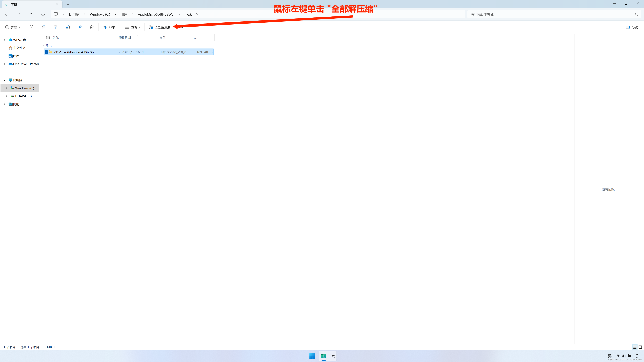Select the Rename icon
This screenshot has width=644, height=362.
68,27
